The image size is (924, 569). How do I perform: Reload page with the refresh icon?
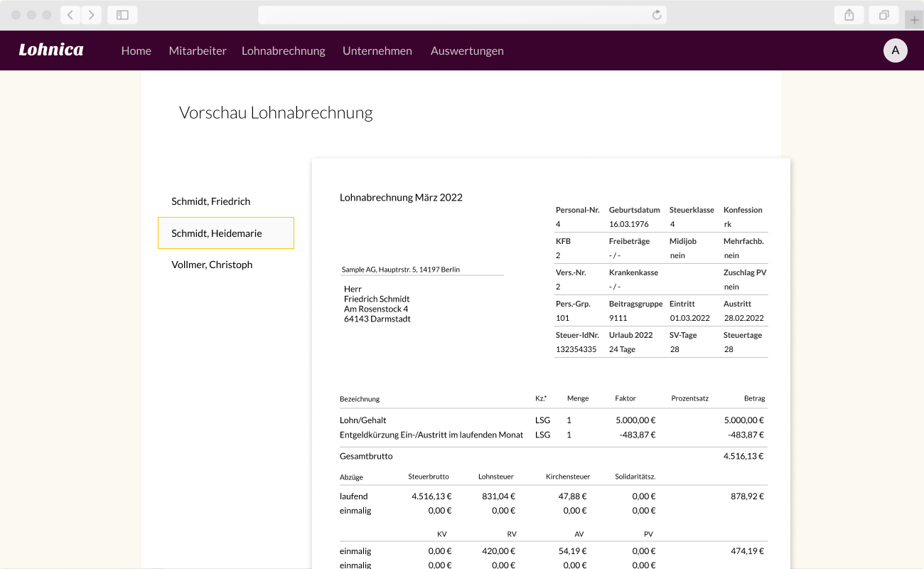[657, 15]
